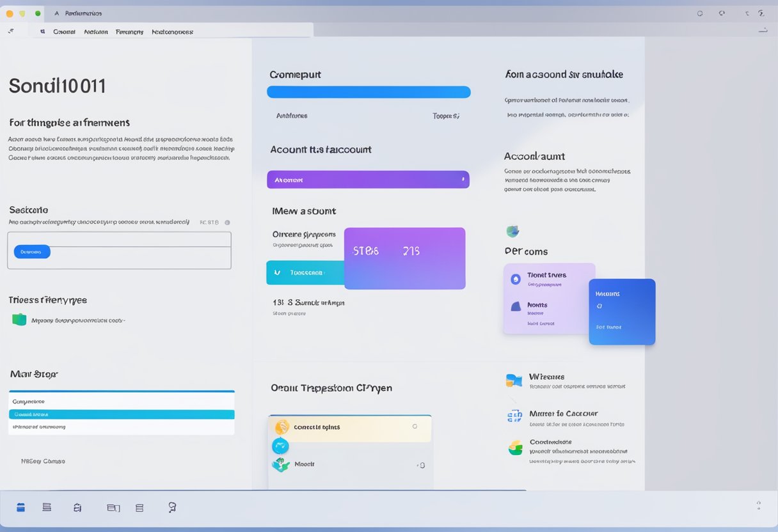Click the clipboard icon in the bottom toolbar
The width and height of the screenshot is (778, 532).
click(x=77, y=507)
